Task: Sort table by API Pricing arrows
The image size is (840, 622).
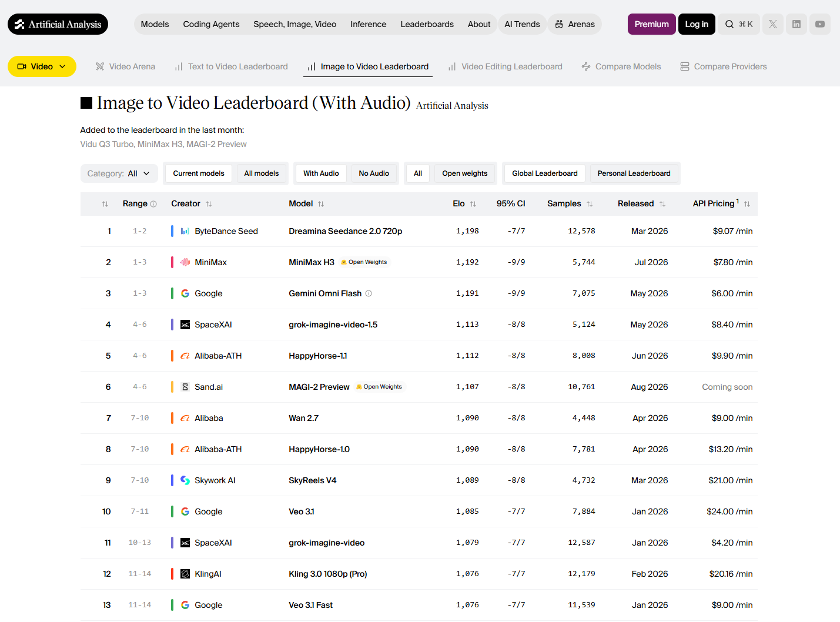Action: (x=747, y=204)
